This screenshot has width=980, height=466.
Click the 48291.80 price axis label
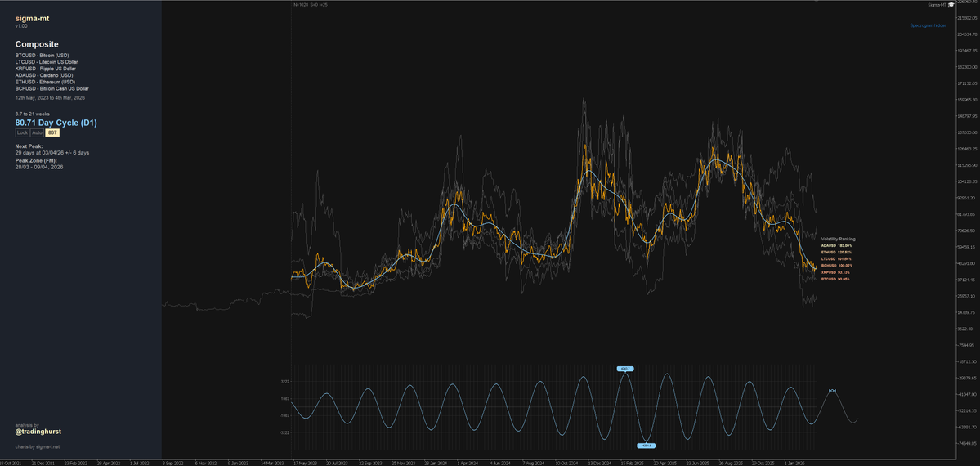[966, 263]
